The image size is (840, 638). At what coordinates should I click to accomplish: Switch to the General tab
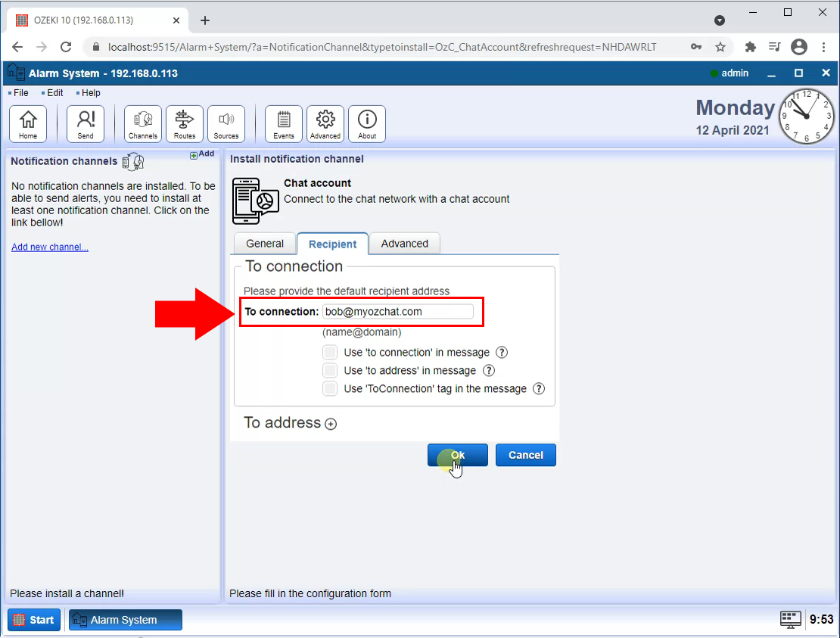(x=264, y=243)
